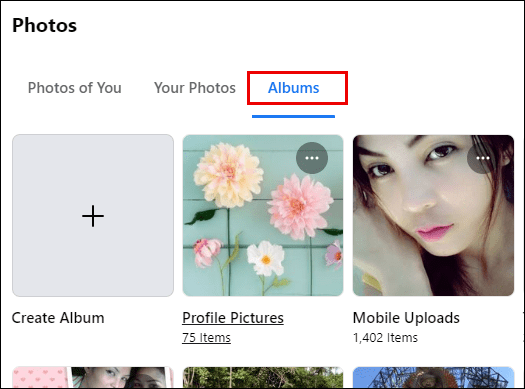Open the album with blue sky tower cover
Image resolution: width=525 pixels, height=389 pixels.
(433, 378)
